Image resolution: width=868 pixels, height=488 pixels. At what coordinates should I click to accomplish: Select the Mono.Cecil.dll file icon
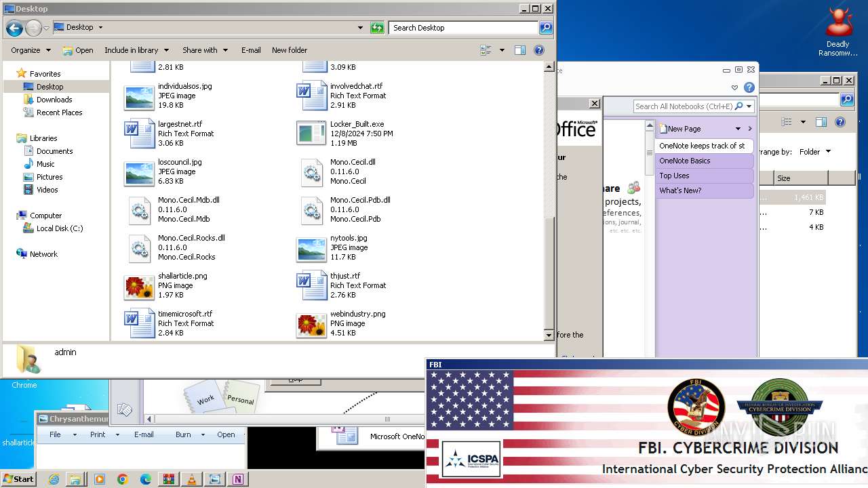311,171
